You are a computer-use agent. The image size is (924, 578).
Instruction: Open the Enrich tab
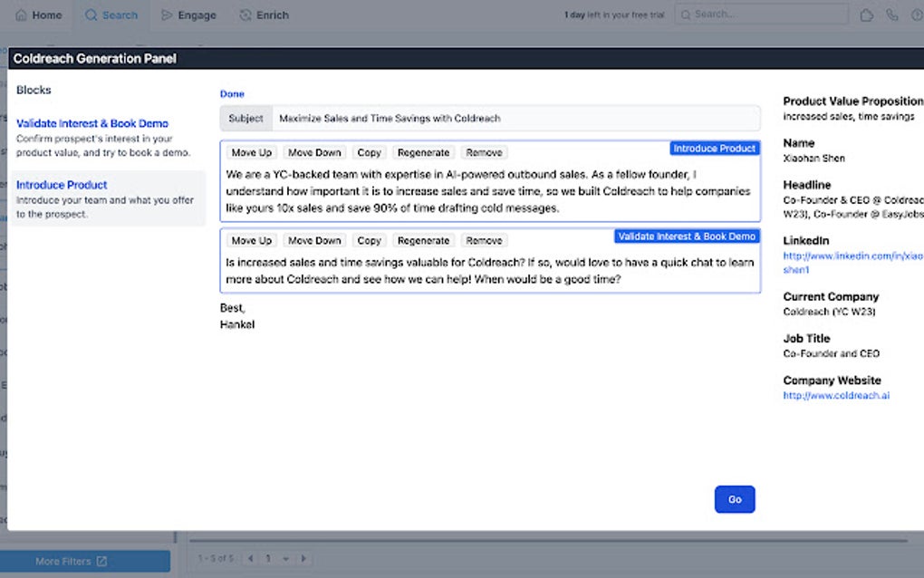pos(264,14)
